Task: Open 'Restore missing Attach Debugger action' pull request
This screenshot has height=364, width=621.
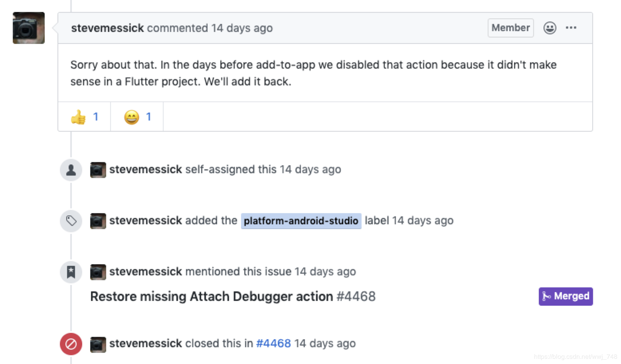Action: [212, 297]
